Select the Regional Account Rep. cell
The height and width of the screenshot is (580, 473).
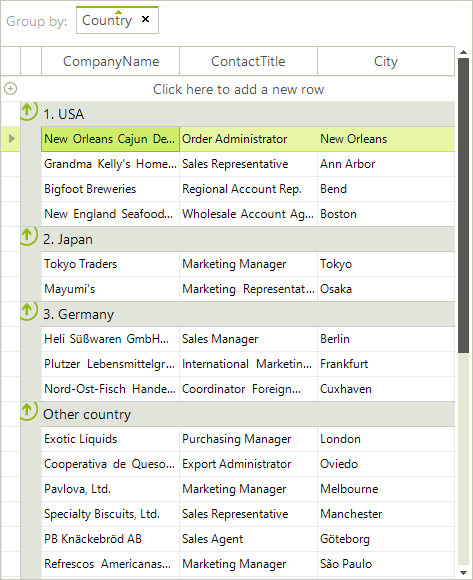tap(248, 189)
